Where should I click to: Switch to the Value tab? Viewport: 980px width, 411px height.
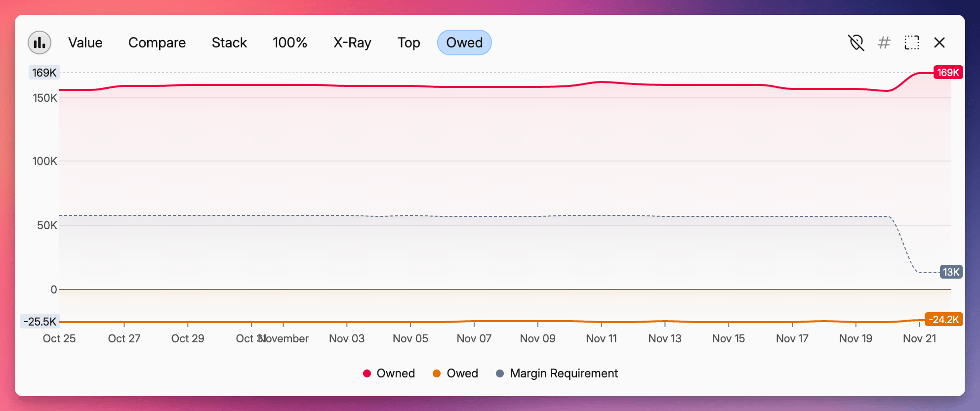coord(85,42)
